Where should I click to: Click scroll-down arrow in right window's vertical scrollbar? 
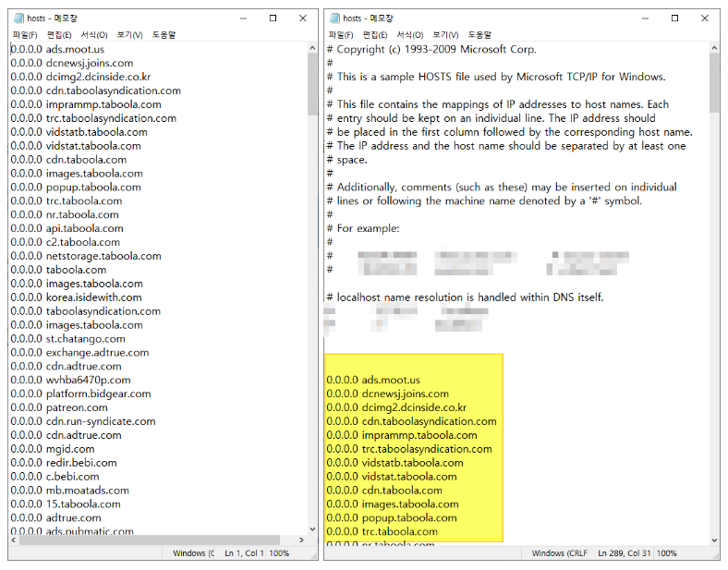click(714, 540)
